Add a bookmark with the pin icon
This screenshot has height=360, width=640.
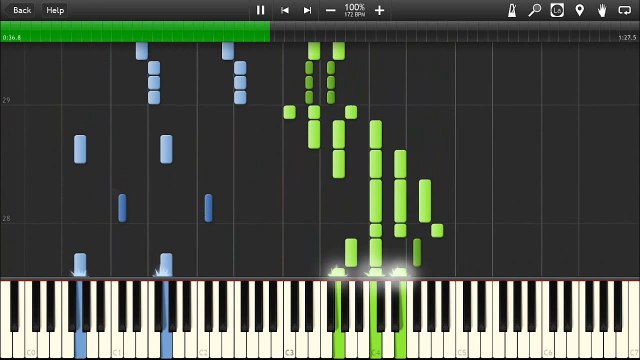(580, 10)
